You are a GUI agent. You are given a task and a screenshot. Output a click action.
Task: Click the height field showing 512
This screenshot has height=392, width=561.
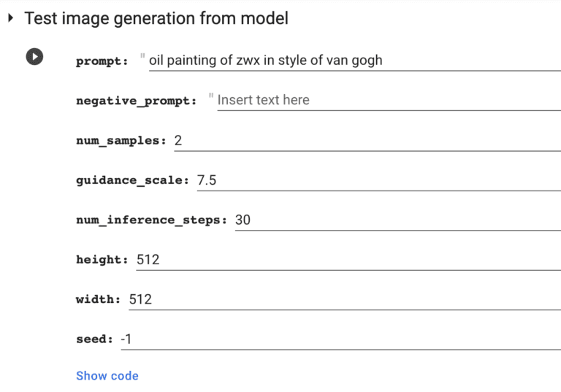coord(347,259)
